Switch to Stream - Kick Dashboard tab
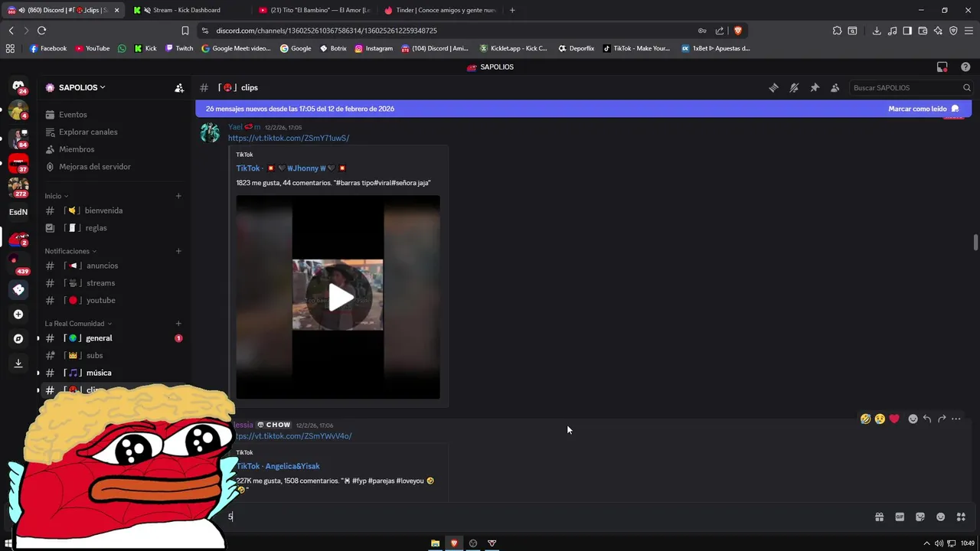Screen dimensions: 980x551 pyautogui.click(x=186, y=10)
